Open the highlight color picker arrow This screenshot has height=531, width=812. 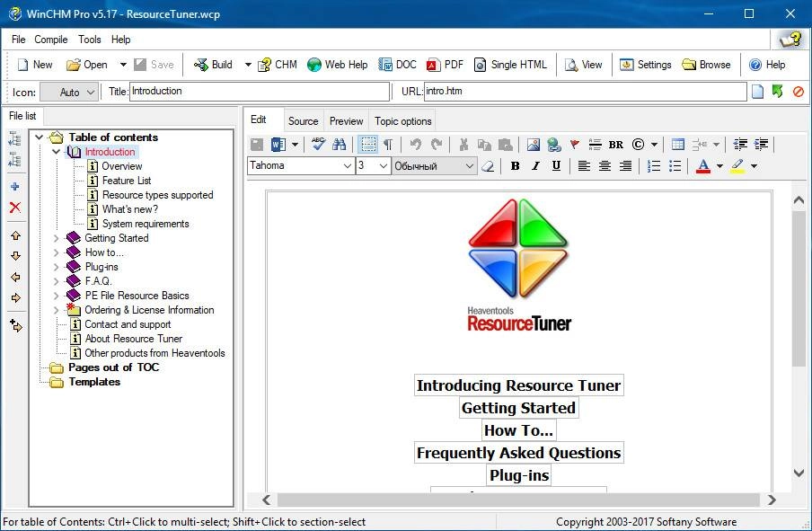click(x=754, y=166)
